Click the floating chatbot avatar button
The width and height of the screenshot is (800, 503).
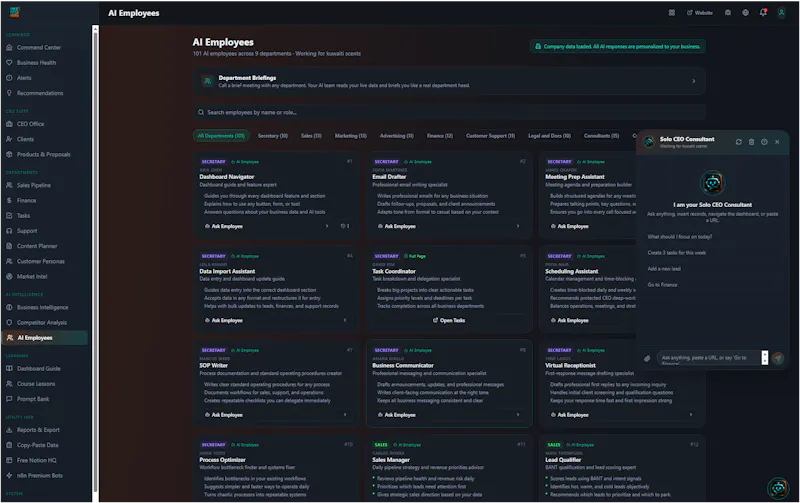click(x=778, y=488)
